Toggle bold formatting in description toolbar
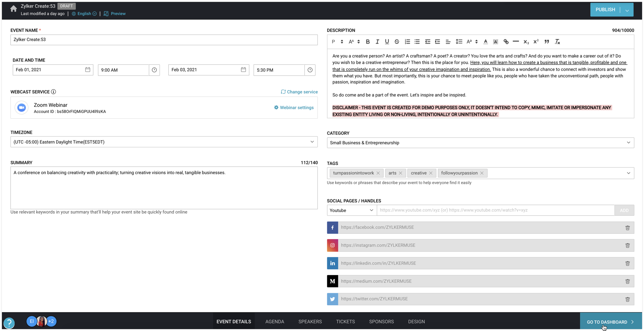 [x=368, y=42]
